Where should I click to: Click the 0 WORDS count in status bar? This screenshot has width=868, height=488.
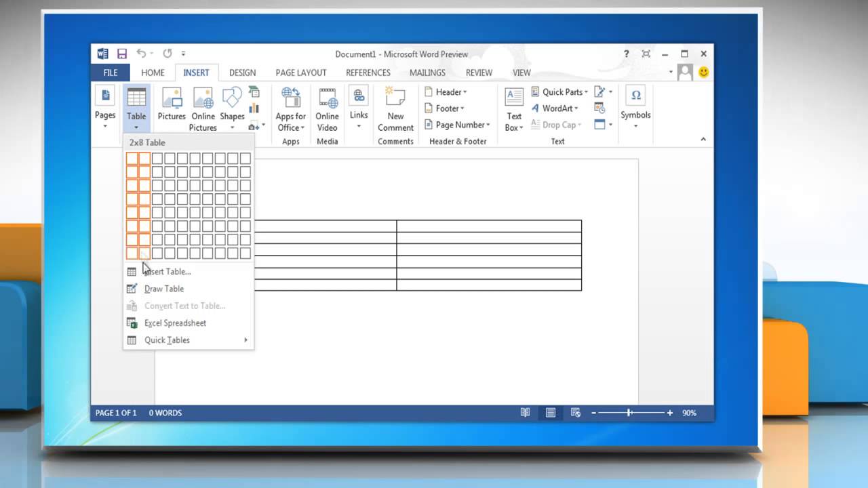click(x=165, y=413)
